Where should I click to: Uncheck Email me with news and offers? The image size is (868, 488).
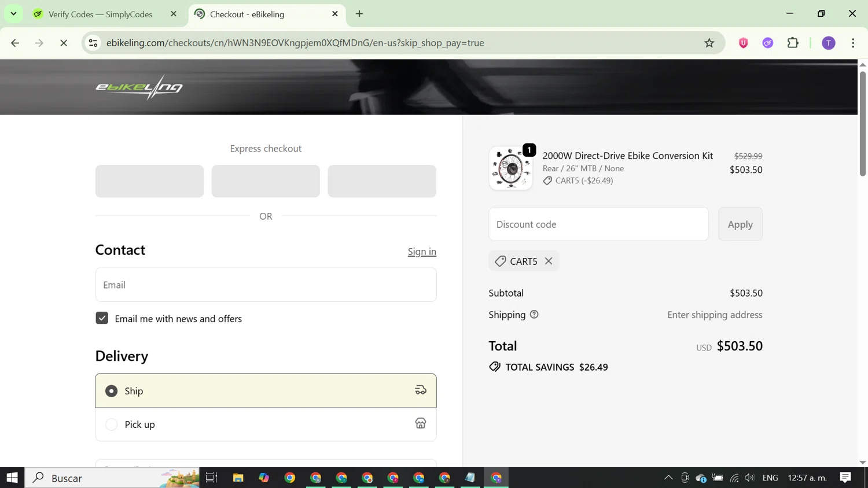pos(102,318)
